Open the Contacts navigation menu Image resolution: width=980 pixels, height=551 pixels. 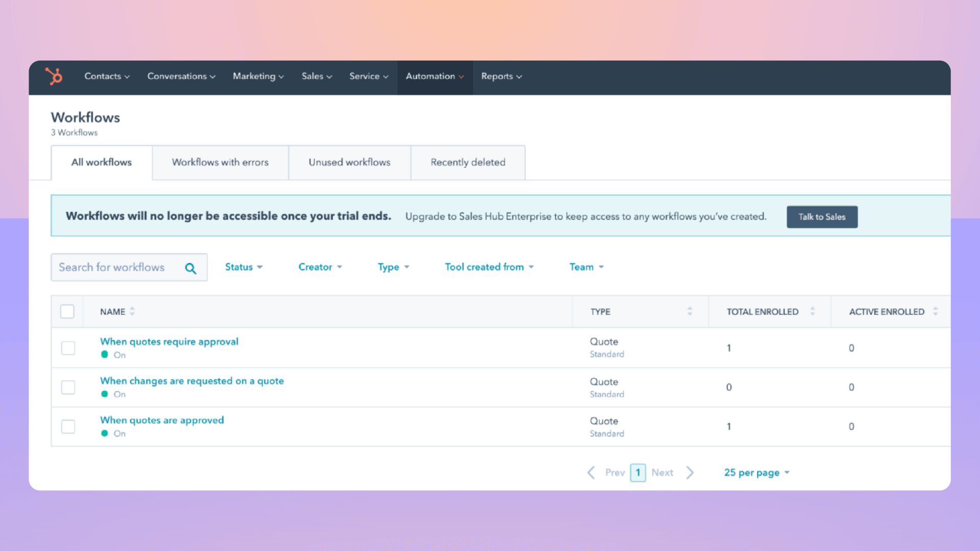tap(105, 76)
